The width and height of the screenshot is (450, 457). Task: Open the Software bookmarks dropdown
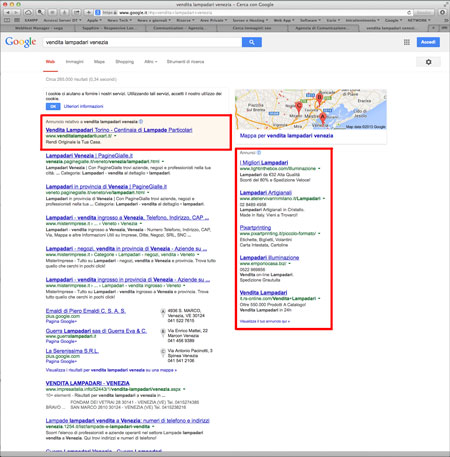310,20
